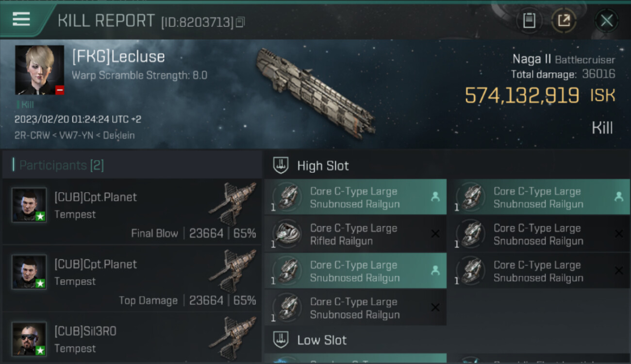Image resolution: width=631 pixels, height=364 pixels.
Task: Click the [FKG]Lecluse victim name
Action: tap(118, 57)
